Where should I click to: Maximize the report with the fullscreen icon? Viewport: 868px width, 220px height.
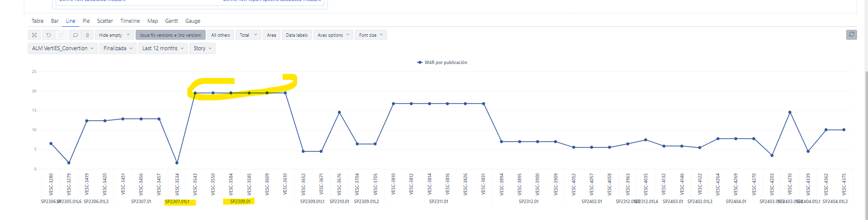click(x=34, y=35)
